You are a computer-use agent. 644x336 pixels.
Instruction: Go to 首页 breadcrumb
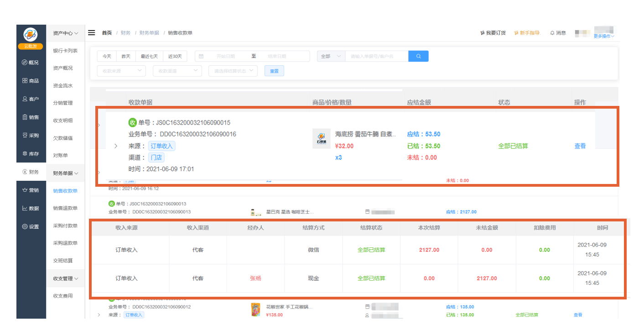107,33
